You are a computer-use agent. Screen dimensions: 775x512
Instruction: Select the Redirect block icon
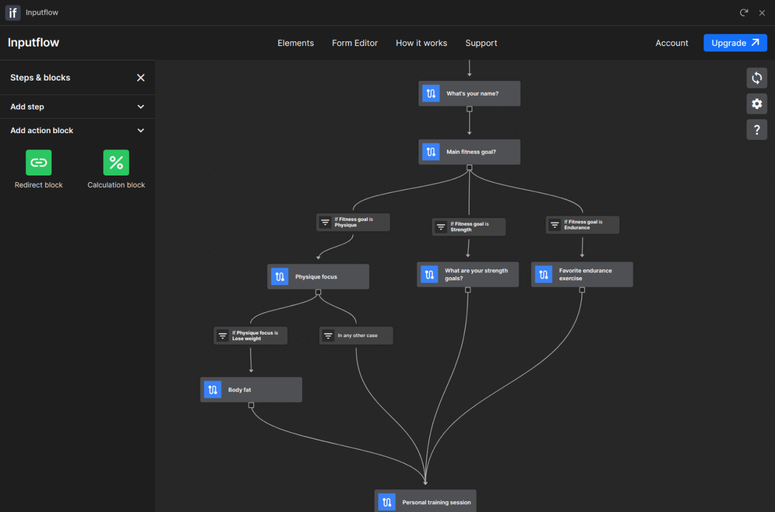[39, 163]
